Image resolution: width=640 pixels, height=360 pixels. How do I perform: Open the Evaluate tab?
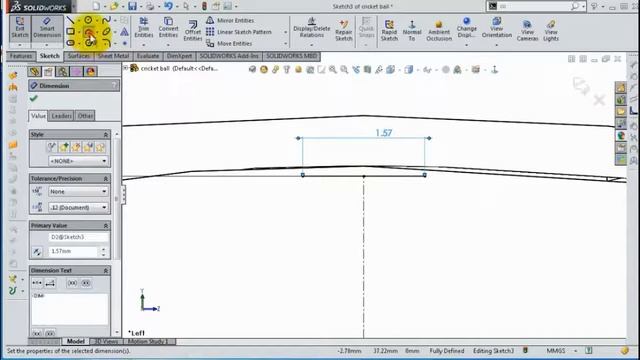(148, 56)
